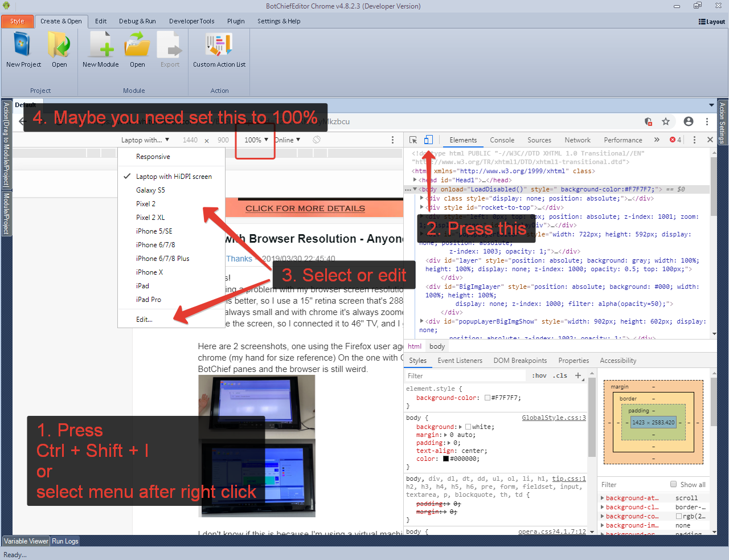Toggle the .cls classes button
Image resolution: width=729 pixels, height=560 pixels.
(560, 375)
